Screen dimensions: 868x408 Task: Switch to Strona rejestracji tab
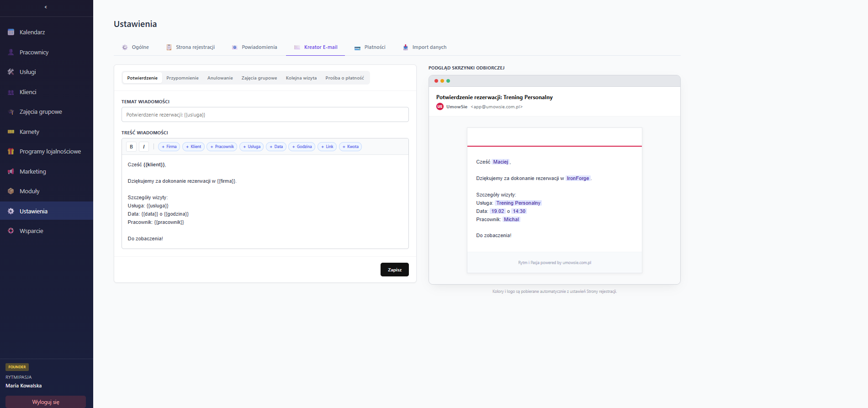(x=191, y=47)
